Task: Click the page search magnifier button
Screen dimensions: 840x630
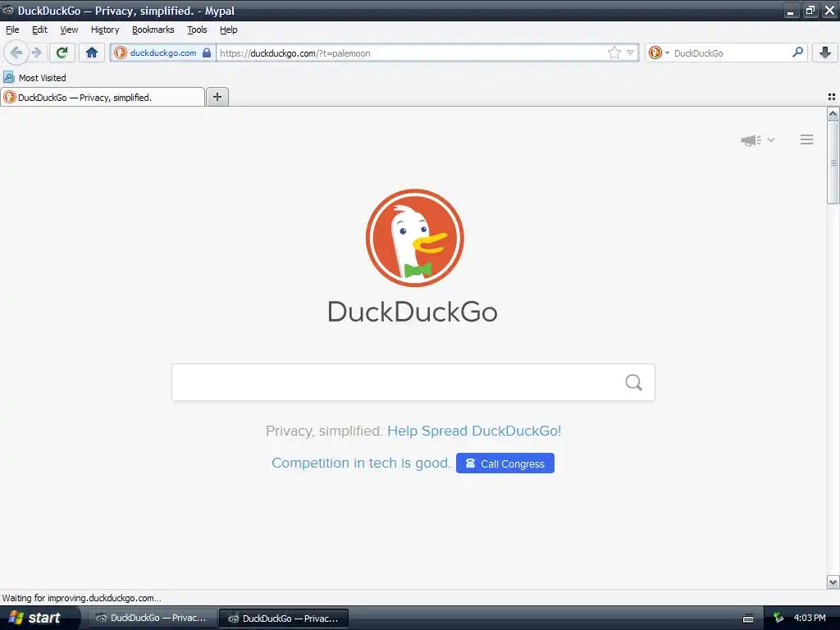Action: tap(634, 382)
